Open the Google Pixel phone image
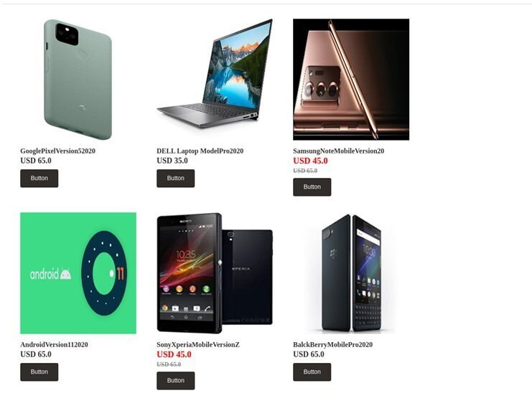532x416 pixels. pos(78,80)
